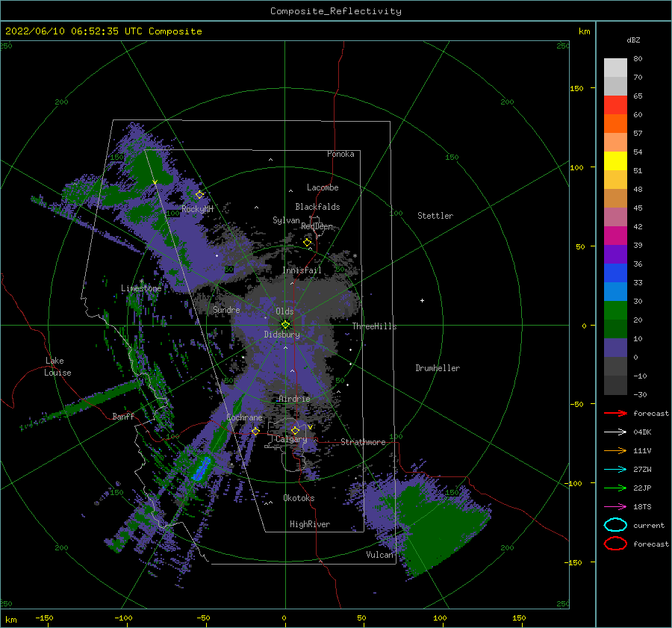Click the green 22JP arrow in legend

pos(615,488)
